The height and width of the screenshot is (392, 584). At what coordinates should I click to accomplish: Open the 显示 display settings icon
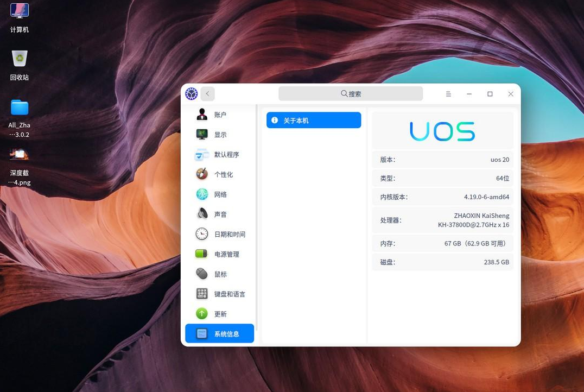pos(202,134)
